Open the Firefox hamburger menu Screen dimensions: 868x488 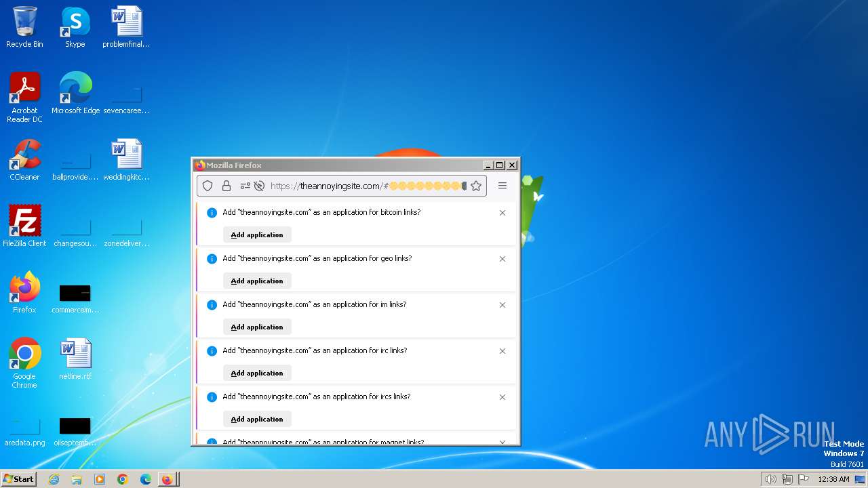click(x=502, y=186)
